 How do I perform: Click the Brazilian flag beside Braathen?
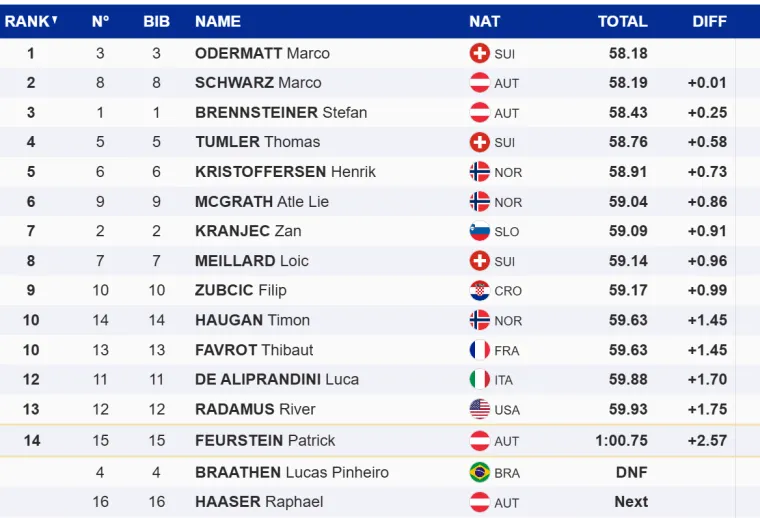pos(480,472)
